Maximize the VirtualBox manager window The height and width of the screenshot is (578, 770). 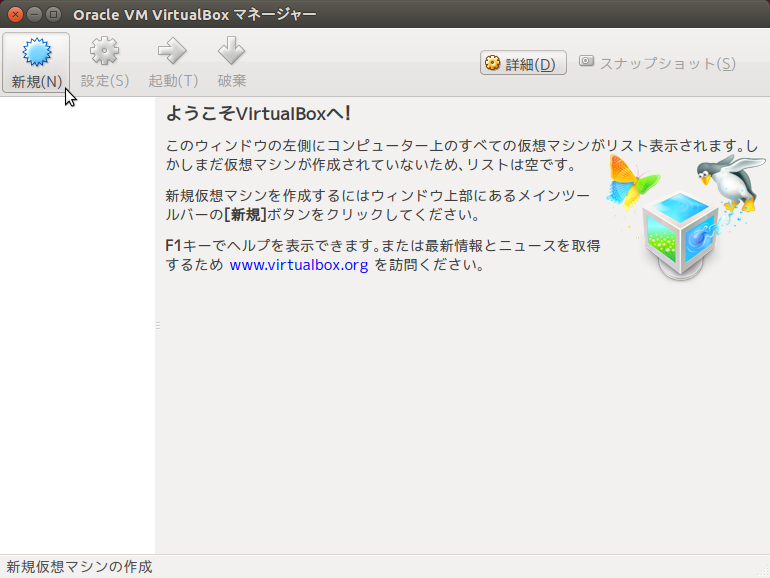tap(54, 14)
